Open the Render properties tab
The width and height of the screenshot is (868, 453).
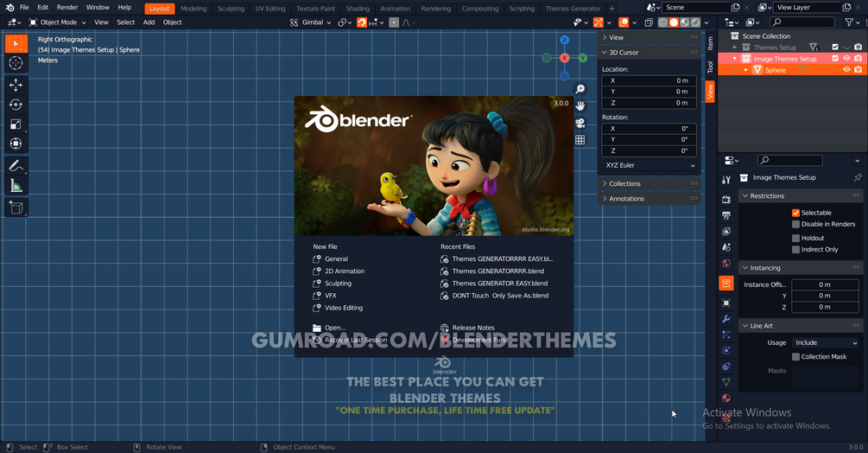coord(726,200)
